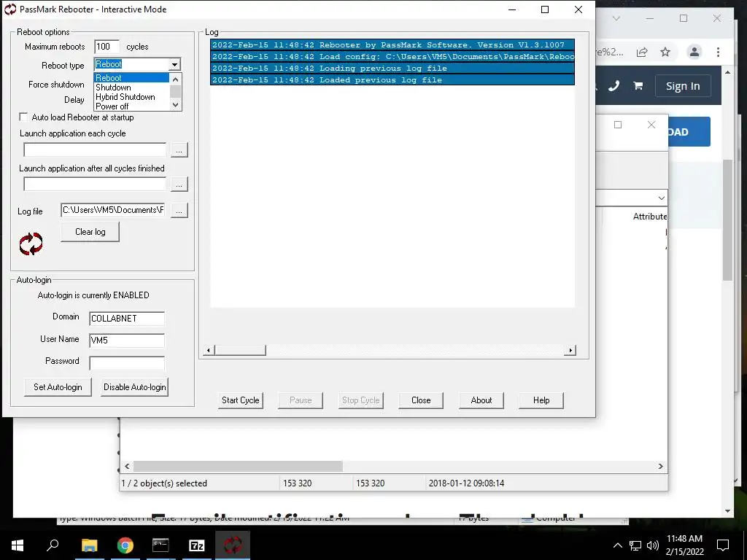Click the Chrome tab search chevron

(616, 18)
